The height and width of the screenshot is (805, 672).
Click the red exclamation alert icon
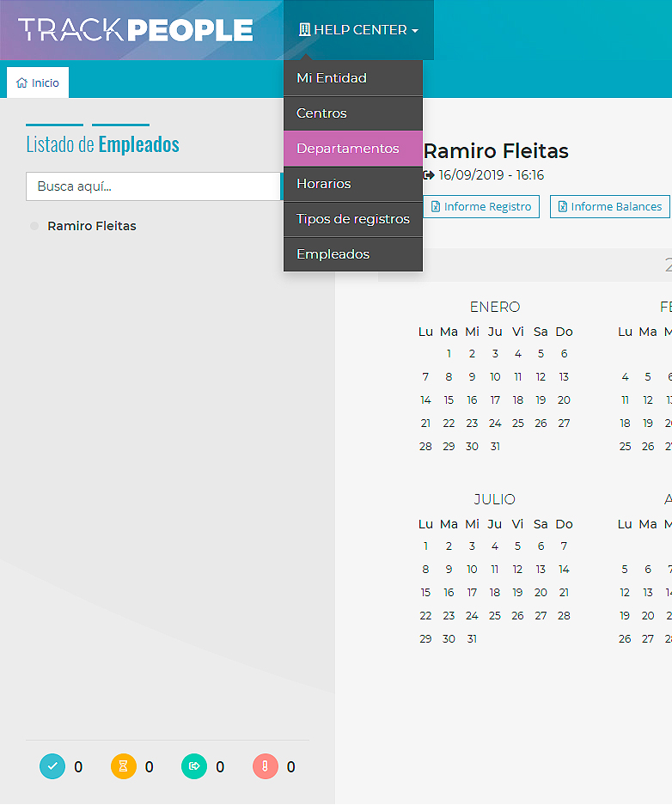pyautogui.click(x=266, y=766)
